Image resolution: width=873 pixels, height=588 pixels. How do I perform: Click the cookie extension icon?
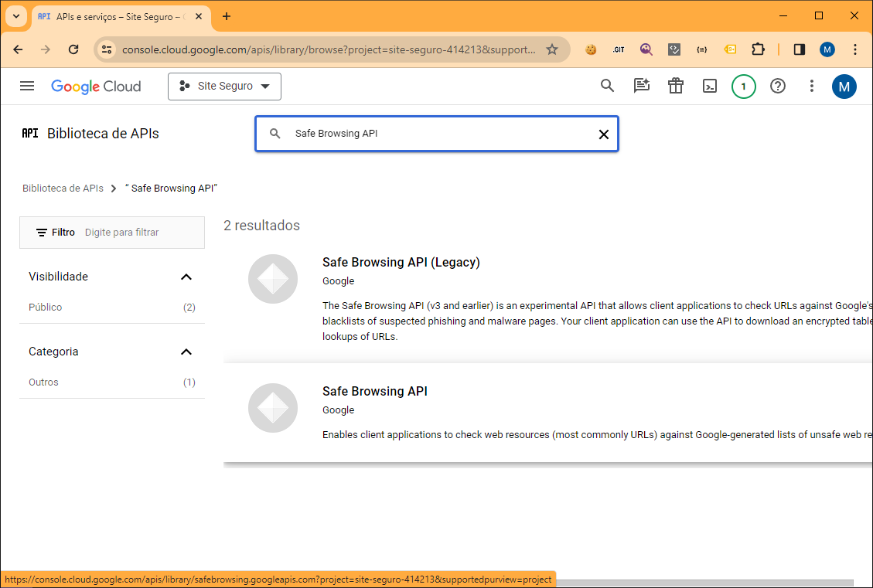591,49
